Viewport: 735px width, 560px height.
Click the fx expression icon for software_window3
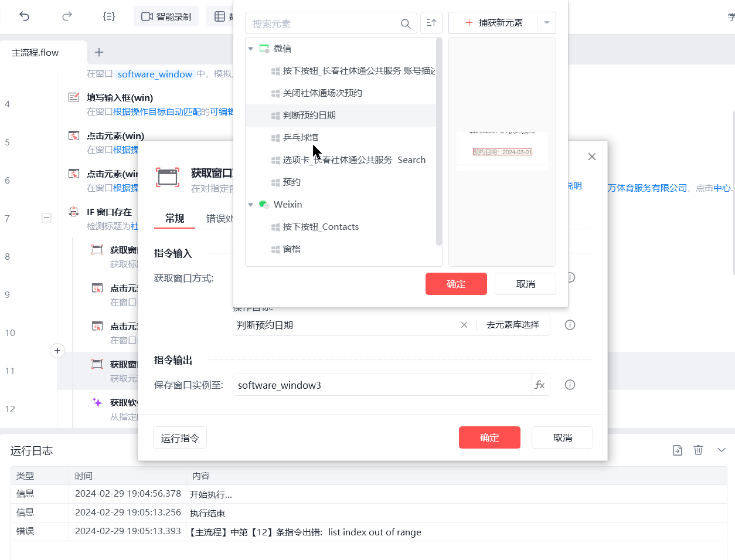540,385
